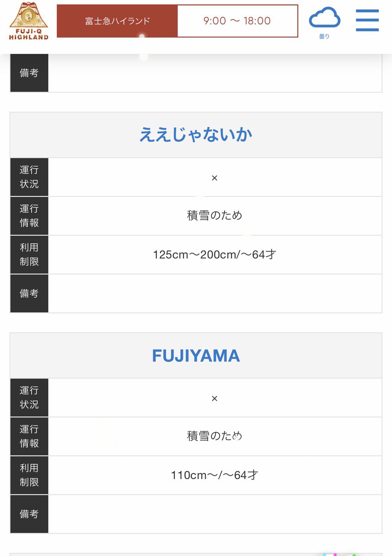
Task: Click the Fuji-Q Highland logo
Action: [29, 21]
